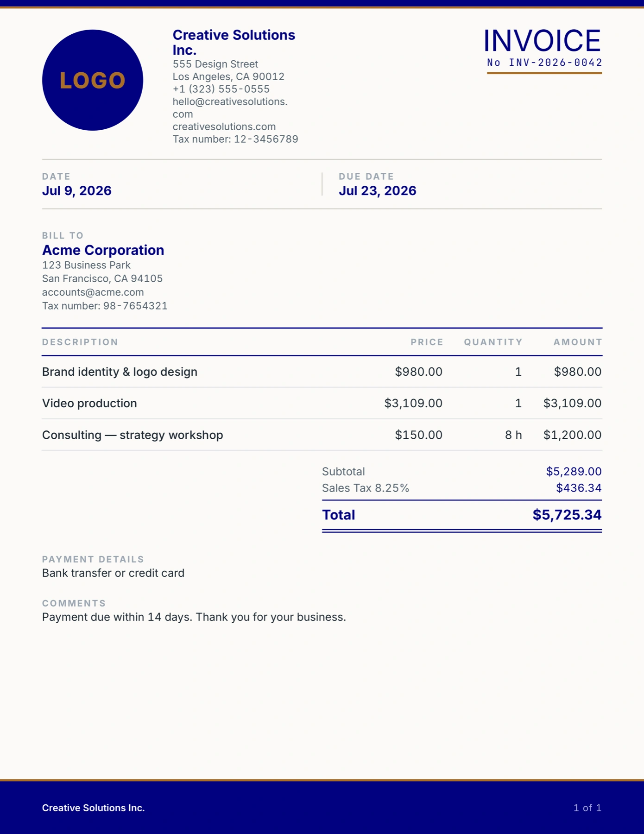Select the Jul 9, 2026 date

pyautogui.click(x=77, y=191)
